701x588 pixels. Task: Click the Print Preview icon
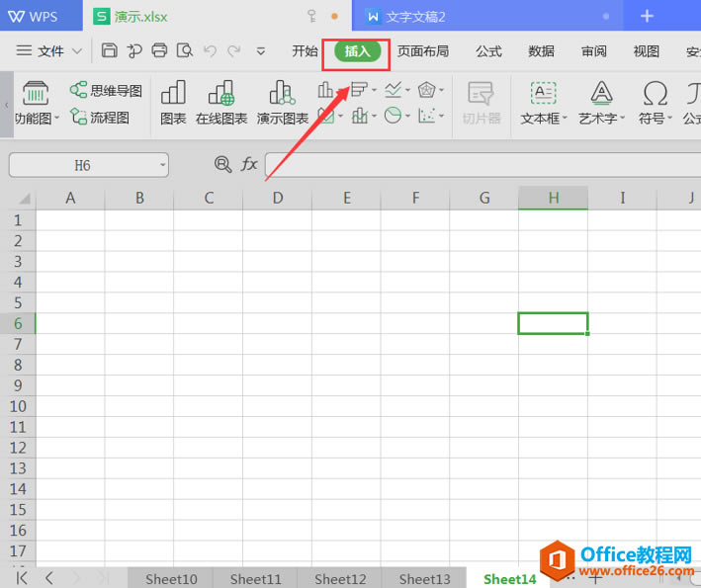coord(184,50)
